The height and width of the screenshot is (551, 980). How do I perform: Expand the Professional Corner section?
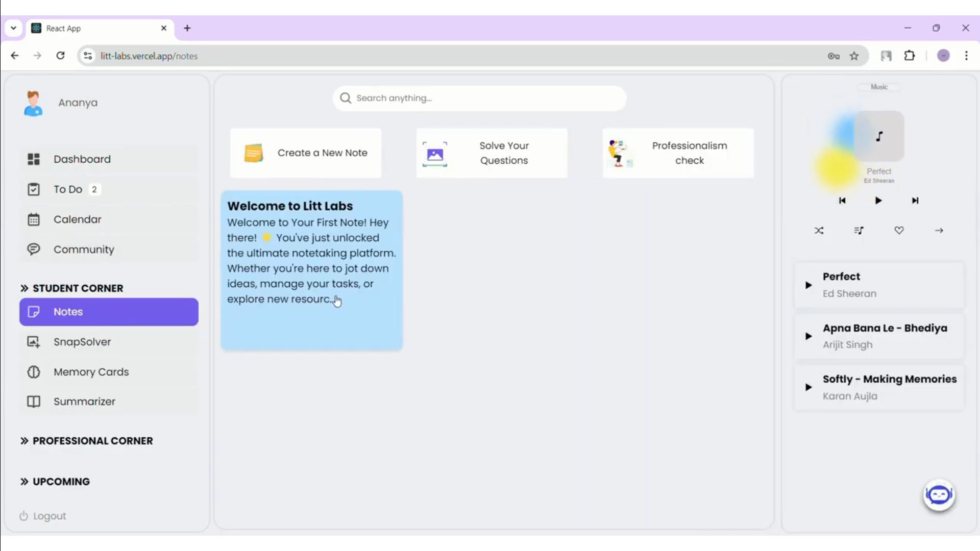(x=87, y=441)
